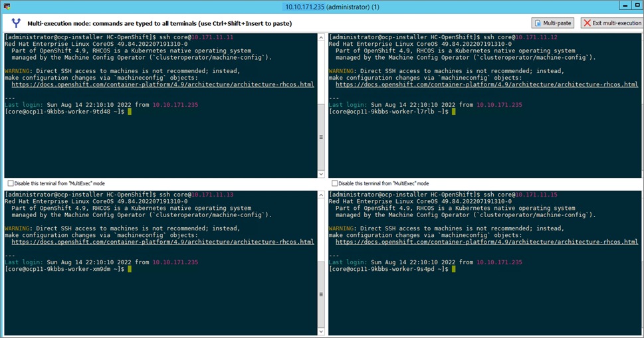644x338 pixels.
Task: Click prompt in worker-9td48 terminal
Action: 64,112
